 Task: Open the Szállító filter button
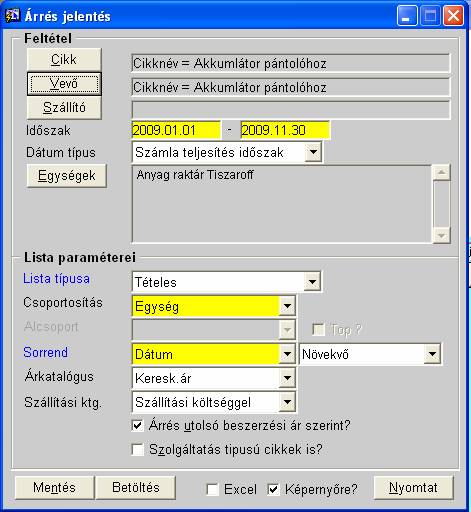[x=64, y=108]
